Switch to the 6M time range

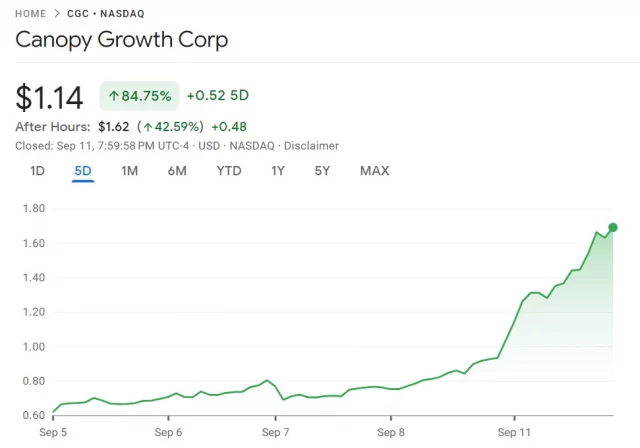click(x=177, y=170)
